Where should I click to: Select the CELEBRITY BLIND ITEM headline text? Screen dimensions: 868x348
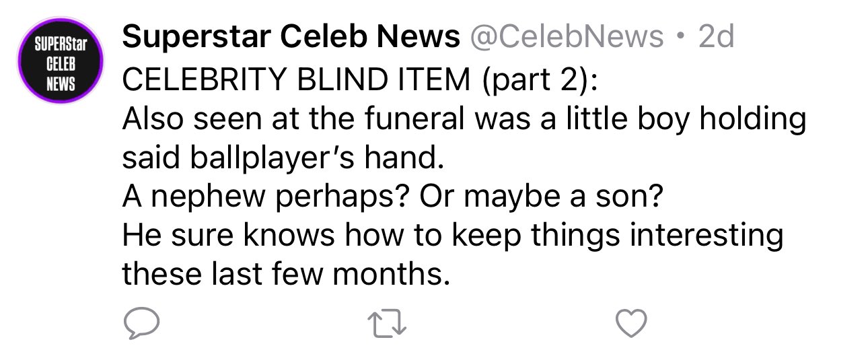point(297,80)
